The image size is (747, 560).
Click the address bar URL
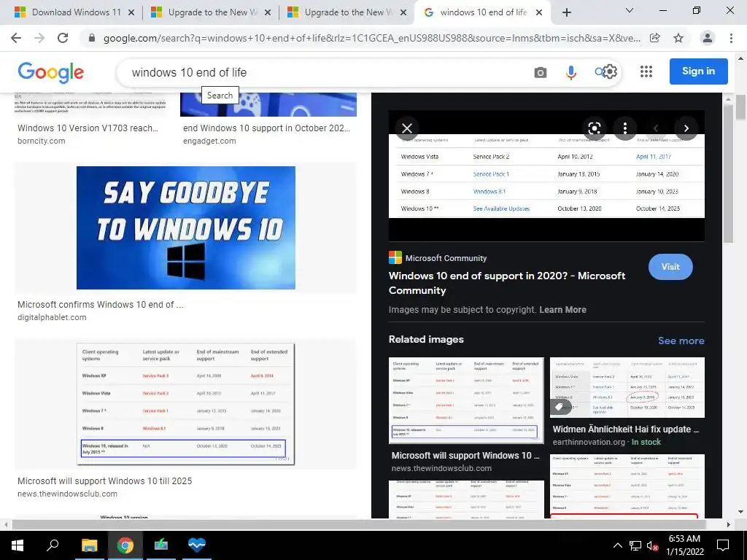(x=371, y=38)
